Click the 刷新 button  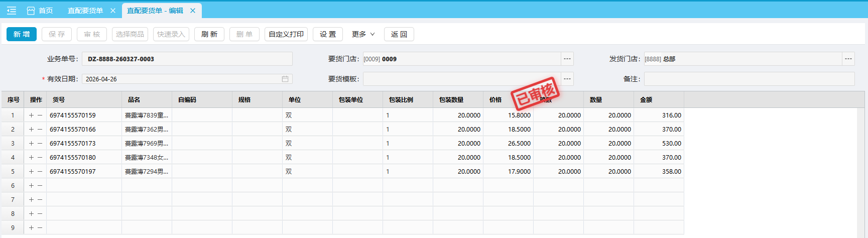coord(209,34)
